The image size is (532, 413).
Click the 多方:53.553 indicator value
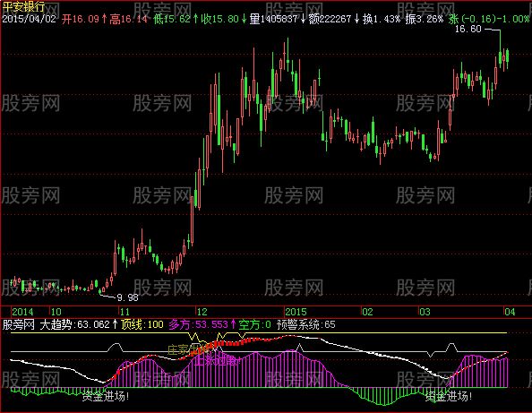199,325
